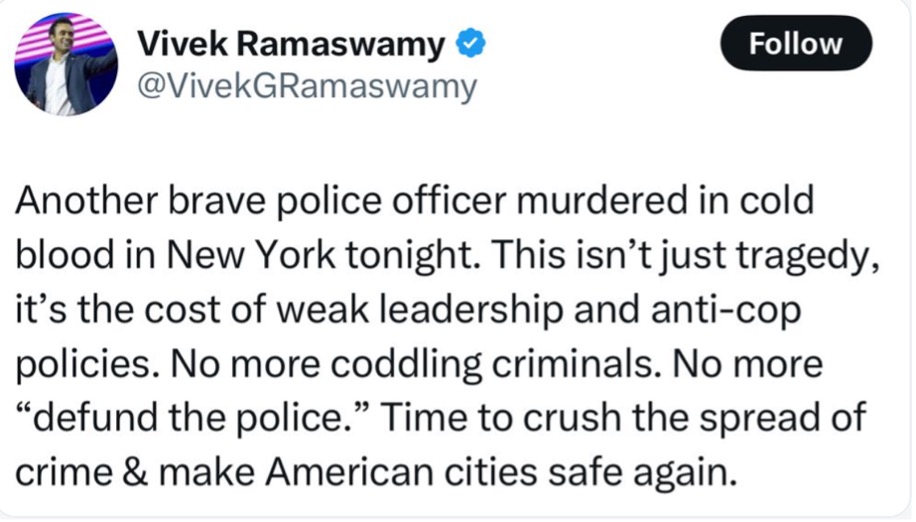Click the word "Another" starting the tweet
Viewport: 916px width, 522px height.
click(87, 200)
